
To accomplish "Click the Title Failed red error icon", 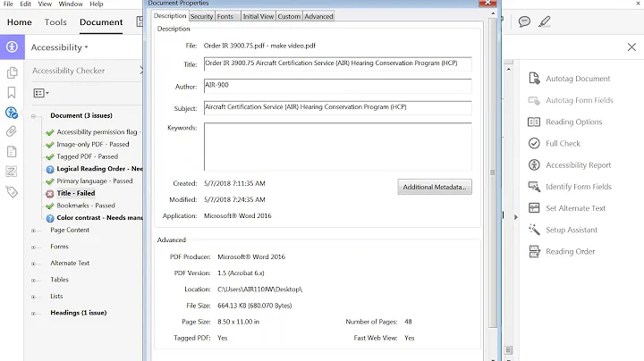I will tap(50, 194).
